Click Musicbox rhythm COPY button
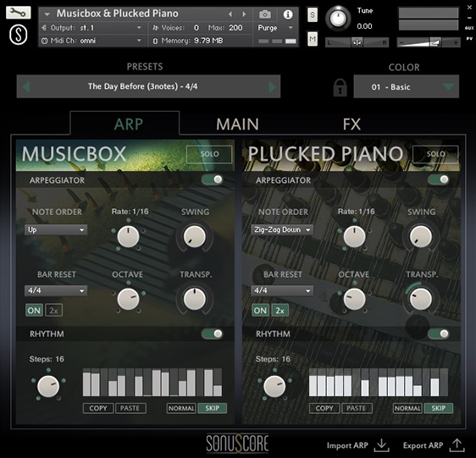This screenshot has height=458, width=476. click(x=98, y=408)
